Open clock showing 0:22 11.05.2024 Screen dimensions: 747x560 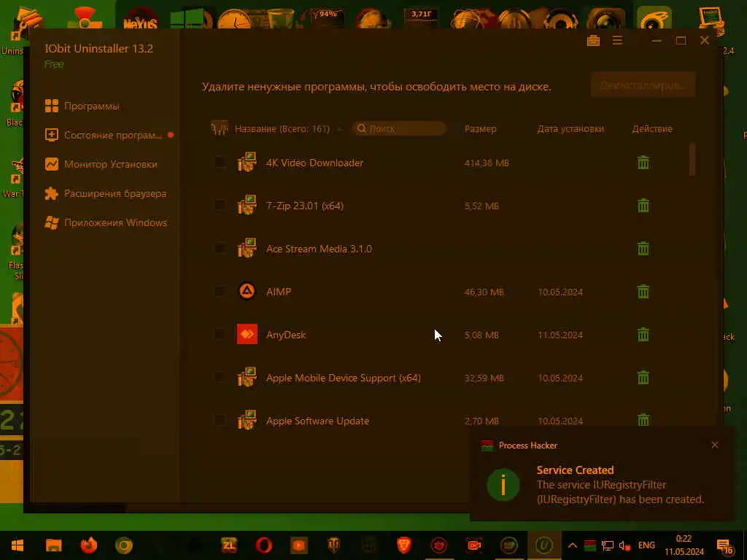pos(684,545)
